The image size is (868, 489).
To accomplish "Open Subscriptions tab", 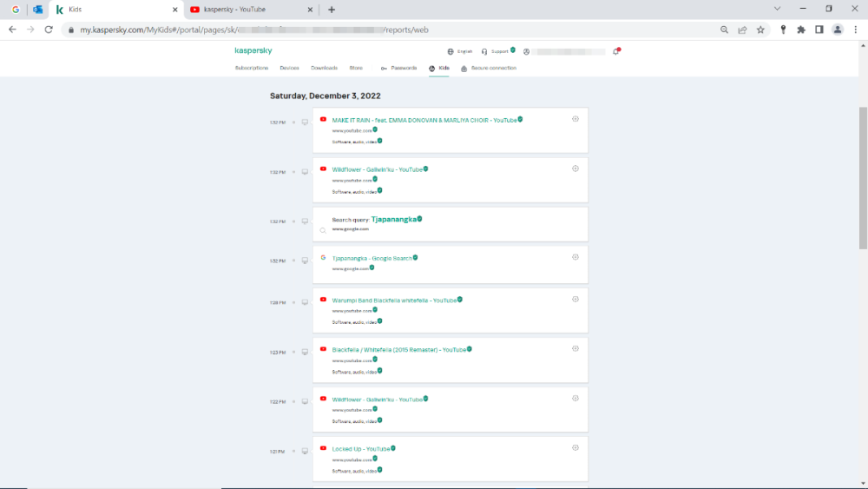I will (x=252, y=68).
